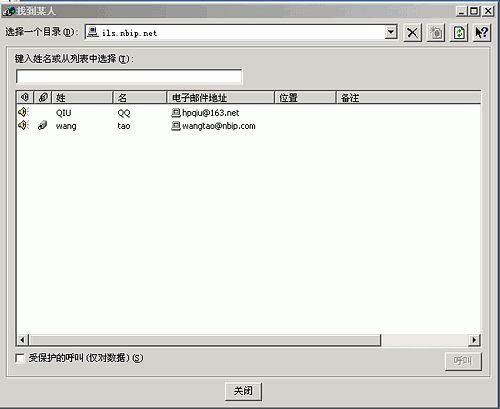Viewport: 500px width, 409px height.
Task: Click the 呼叫 call button
Action: pyautogui.click(x=463, y=361)
